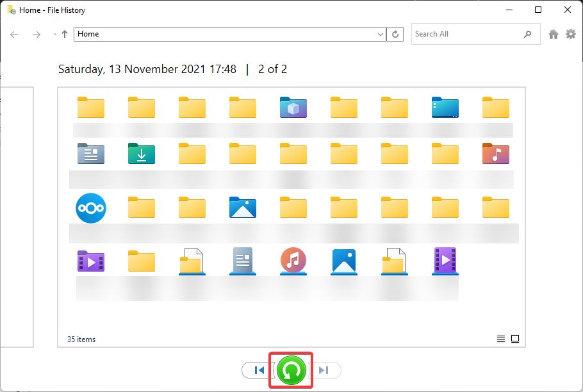583x392 pixels.
Task: Click the Home icon near the search box
Action: click(x=553, y=33)
